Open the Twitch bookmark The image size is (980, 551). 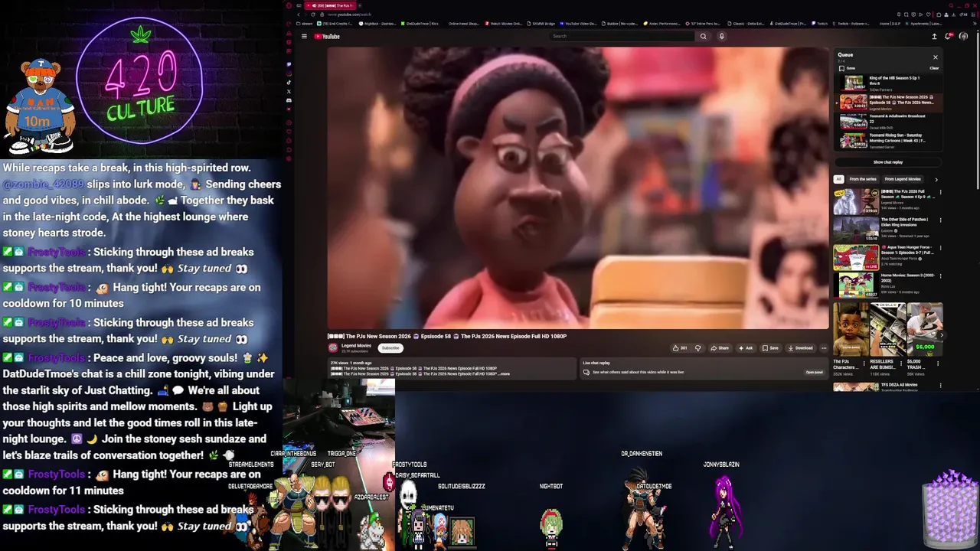point(820,24)
